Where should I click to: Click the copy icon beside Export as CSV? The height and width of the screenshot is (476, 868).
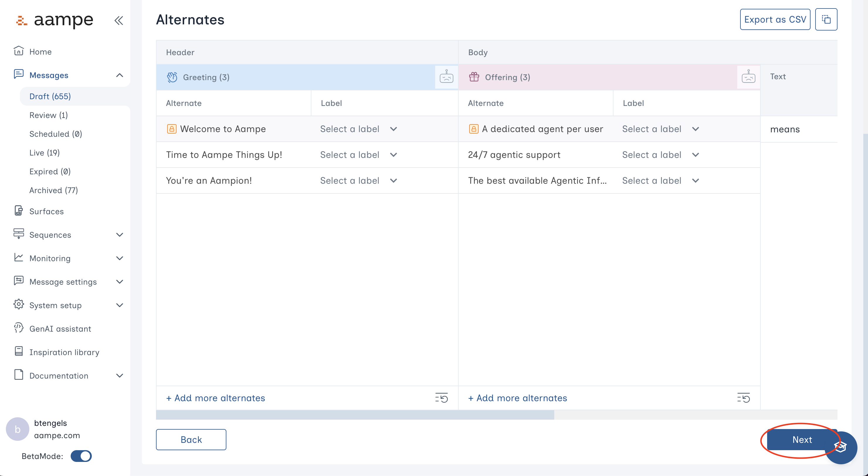pyautogui.click(x=826, y=20)
